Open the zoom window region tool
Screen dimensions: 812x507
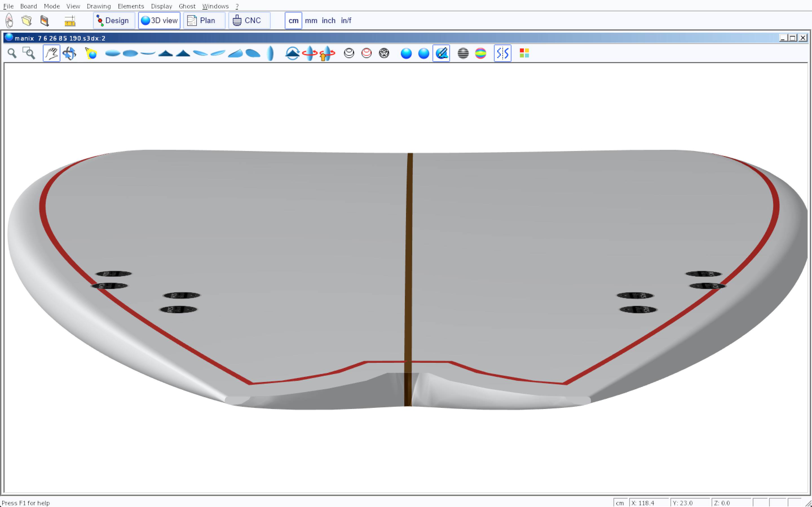point(29,53)
